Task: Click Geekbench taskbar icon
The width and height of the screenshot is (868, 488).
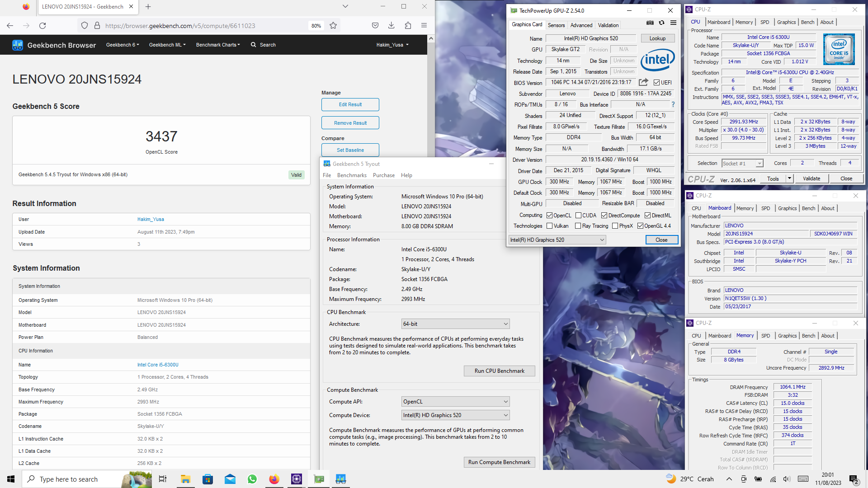Action: click(341, 479)
